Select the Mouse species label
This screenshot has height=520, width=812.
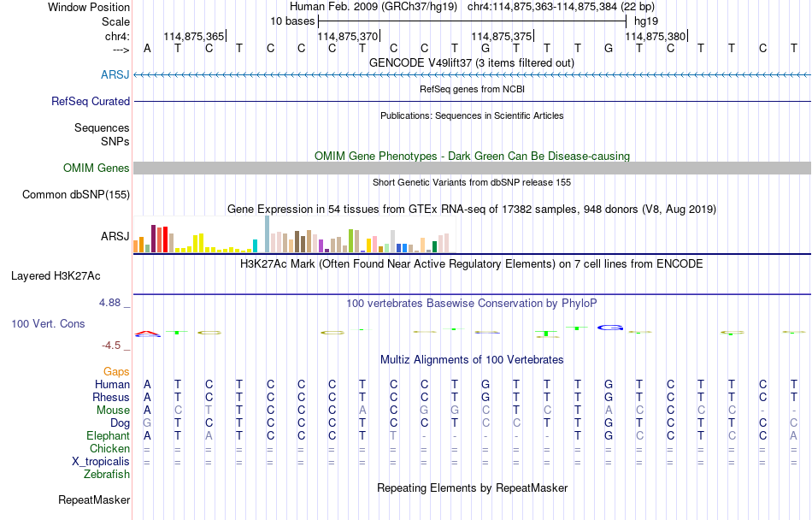(113, 411)
